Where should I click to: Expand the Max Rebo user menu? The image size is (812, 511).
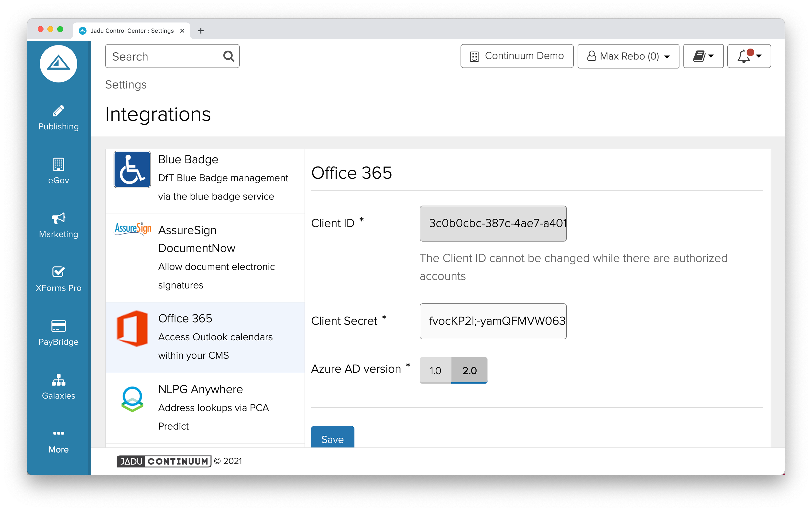pyautogui.click(x=628, y=56)
